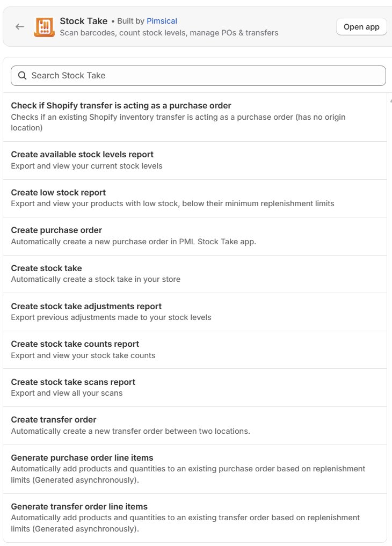Viewport: 392px width, 546px height.
Task: Click the scrollbar up arrow in list
Action: tap(390, 100)
